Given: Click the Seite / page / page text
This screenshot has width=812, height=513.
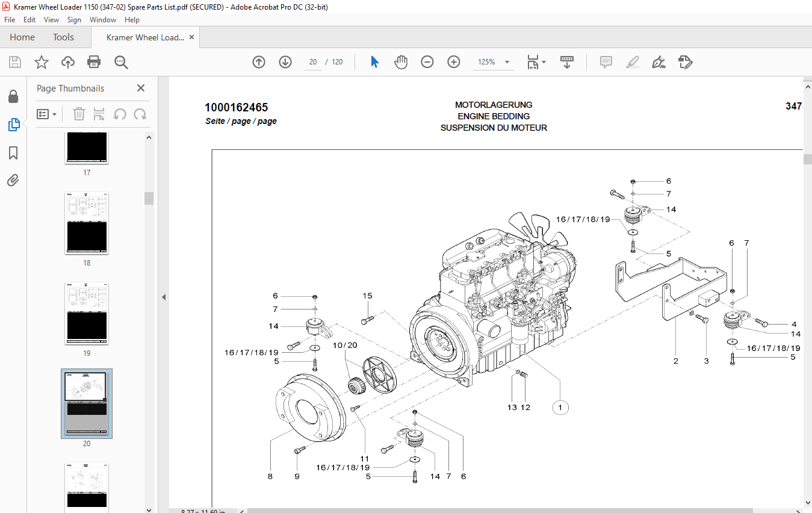Looking at the screenshot, I should tap(241, 121).
